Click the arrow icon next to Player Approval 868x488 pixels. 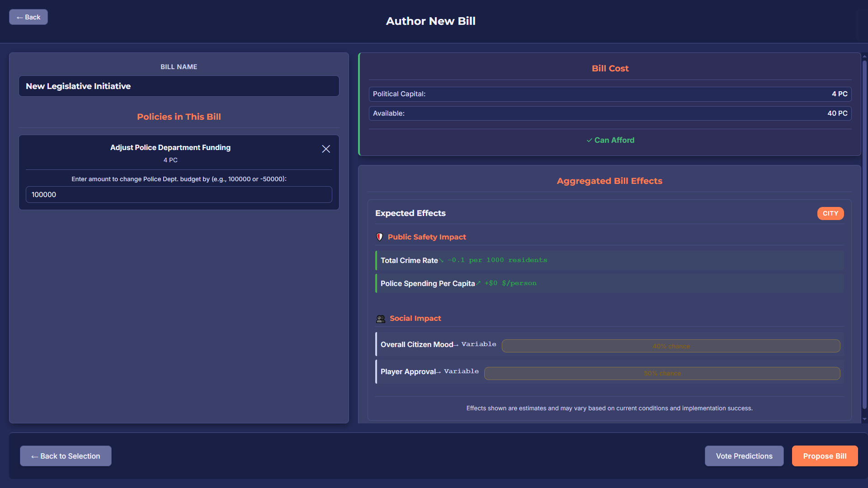point(439,371)
